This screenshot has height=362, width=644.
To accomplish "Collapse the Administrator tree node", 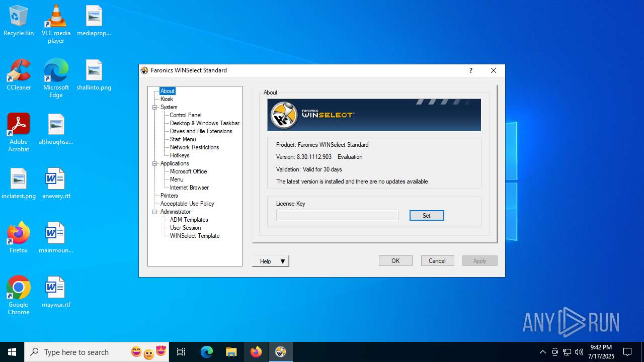I will 155,212.
